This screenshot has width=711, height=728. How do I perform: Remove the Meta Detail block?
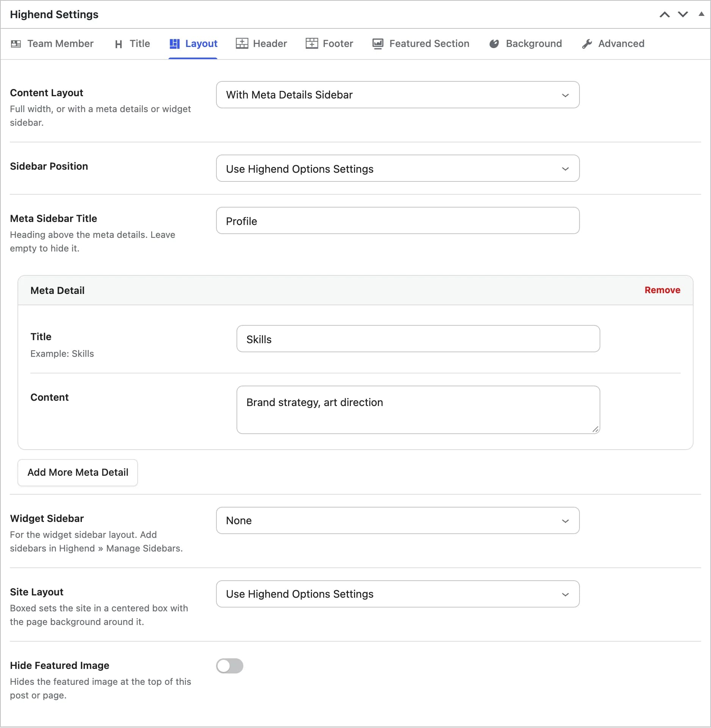click(662, 290)
